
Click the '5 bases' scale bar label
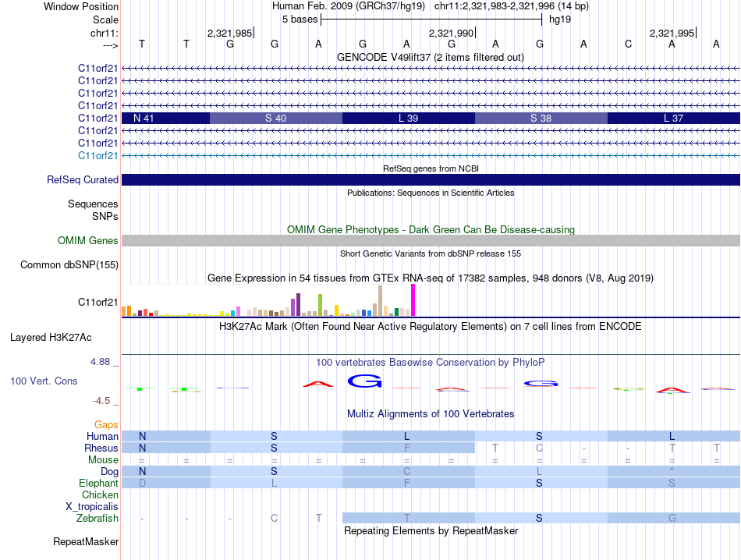click(300, 19)
